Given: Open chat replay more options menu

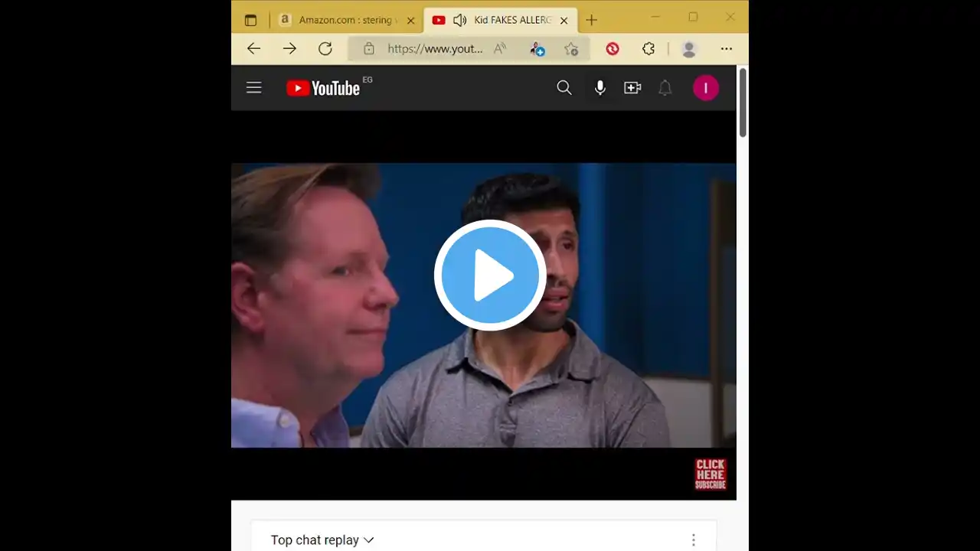Looking at the screenshot, I should coord(694,540).
